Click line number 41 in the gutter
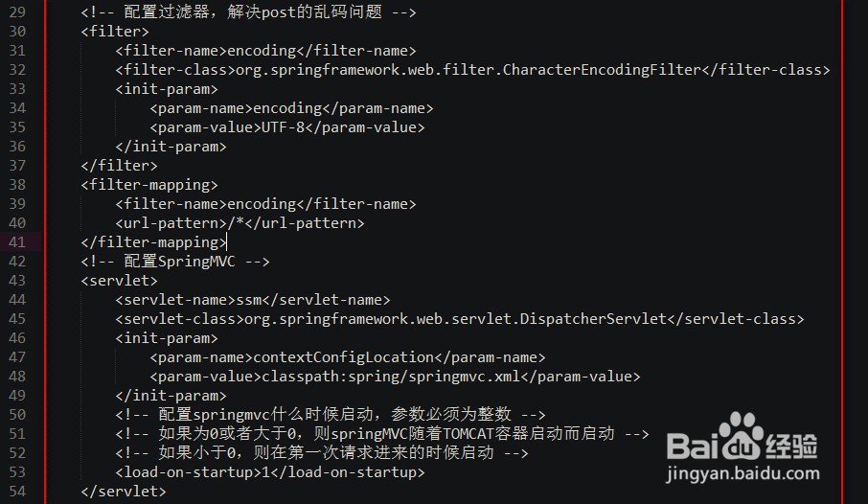Screen dimensions: 868x504 click(17, 242)
